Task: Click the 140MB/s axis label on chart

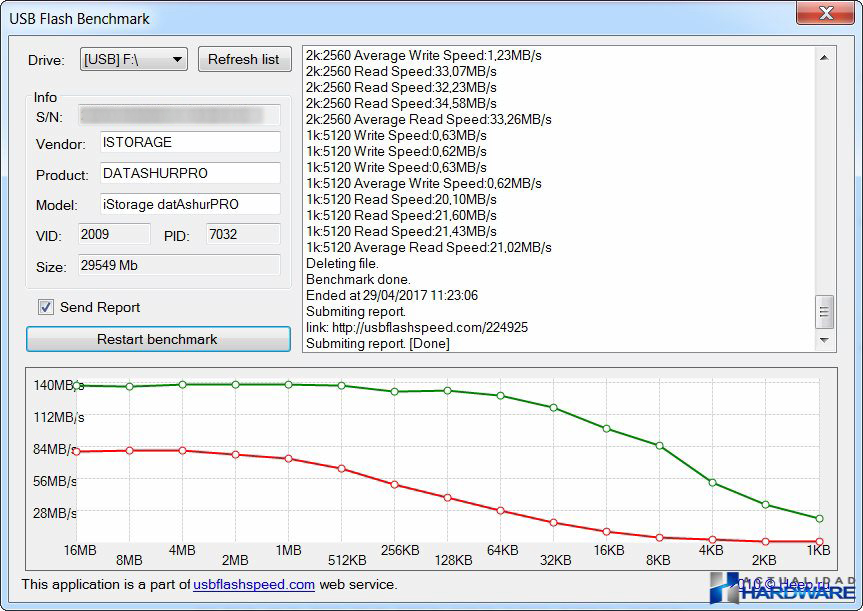Action: (x=58, y=385)
